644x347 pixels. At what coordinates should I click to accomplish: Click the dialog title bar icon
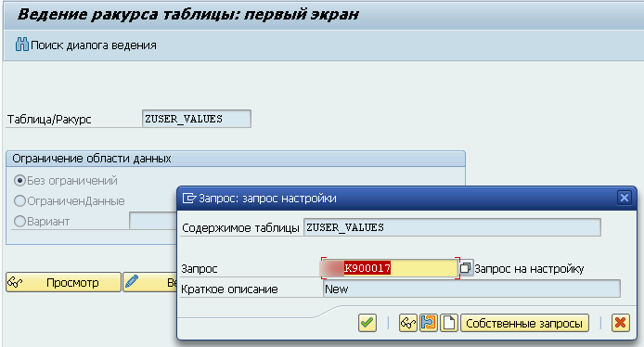pyautogui.click(x=188, y=199)
